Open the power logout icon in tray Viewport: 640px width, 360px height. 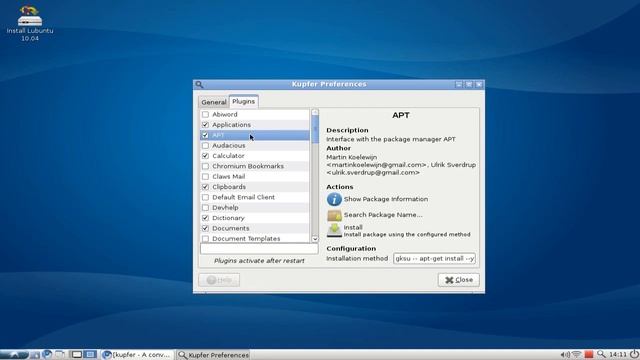pos(634,354)
